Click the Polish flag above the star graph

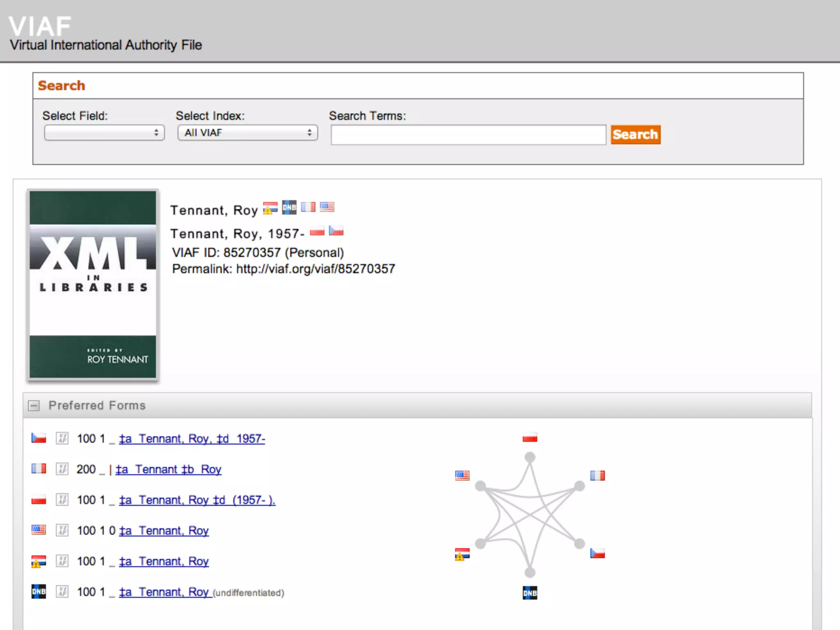click(530, 438)
